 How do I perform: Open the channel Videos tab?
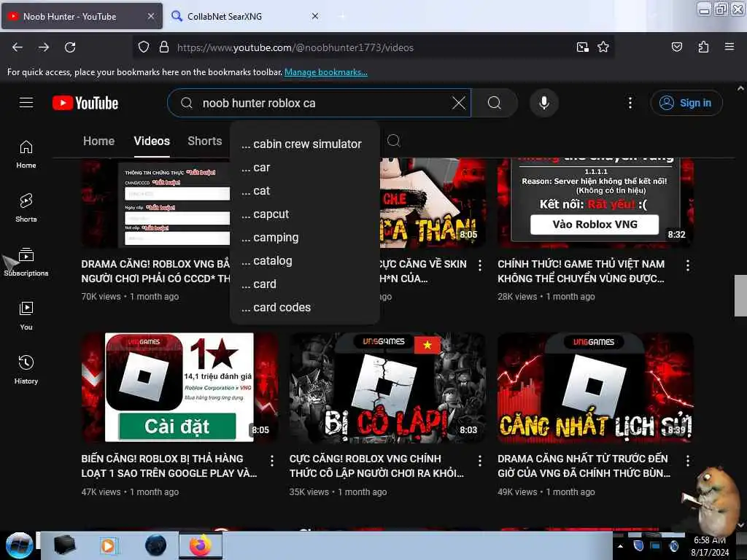pyautogui.click(x=152, y=141)
